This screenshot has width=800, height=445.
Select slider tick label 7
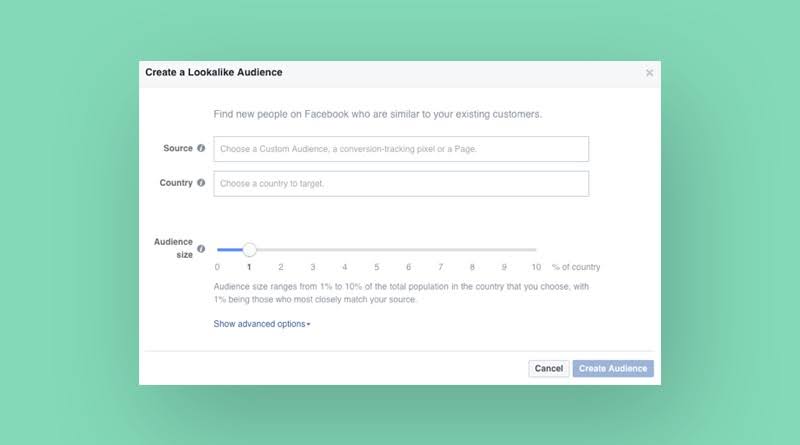tap(440, 267)
